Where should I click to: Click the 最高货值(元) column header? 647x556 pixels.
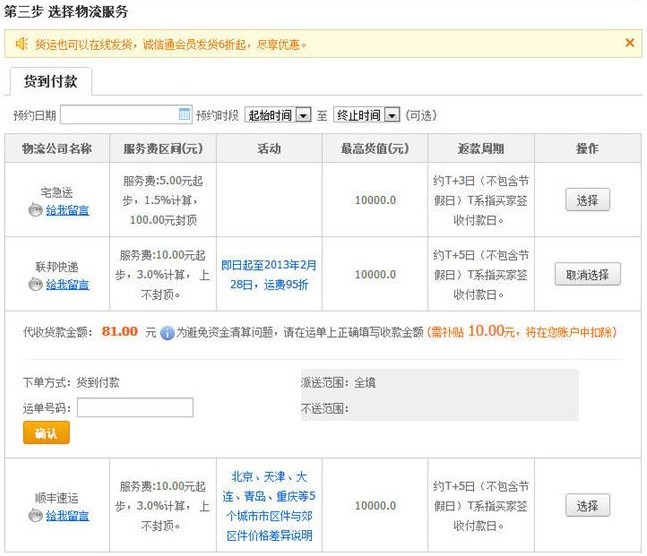tap(375, 148)
